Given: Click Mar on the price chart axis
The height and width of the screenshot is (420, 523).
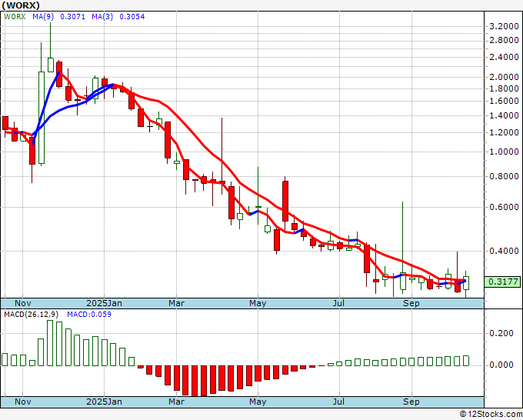Looking at the screenshot, I should (176, 303).
